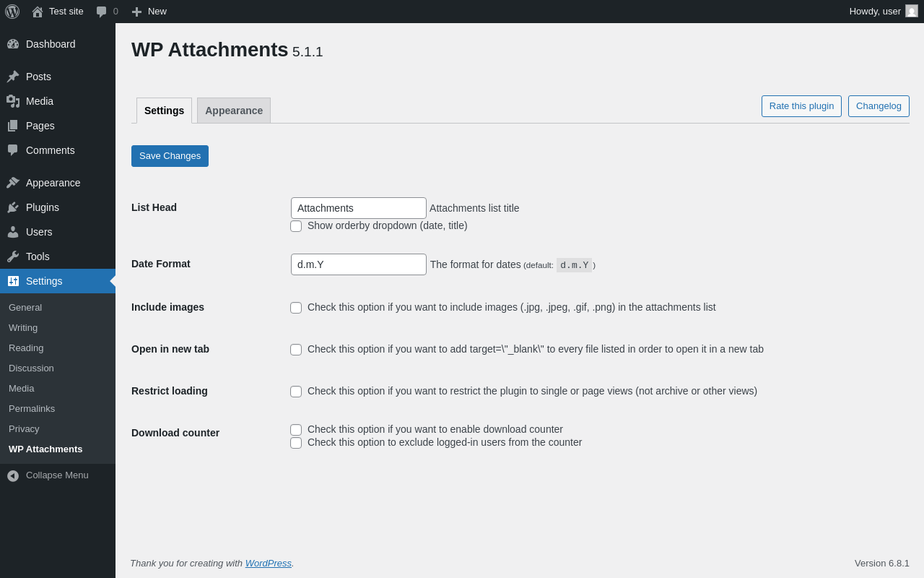
Task: Click the Comments bubble icon in the admin bar
Action: pyautogui.click(x=101, y=12)
